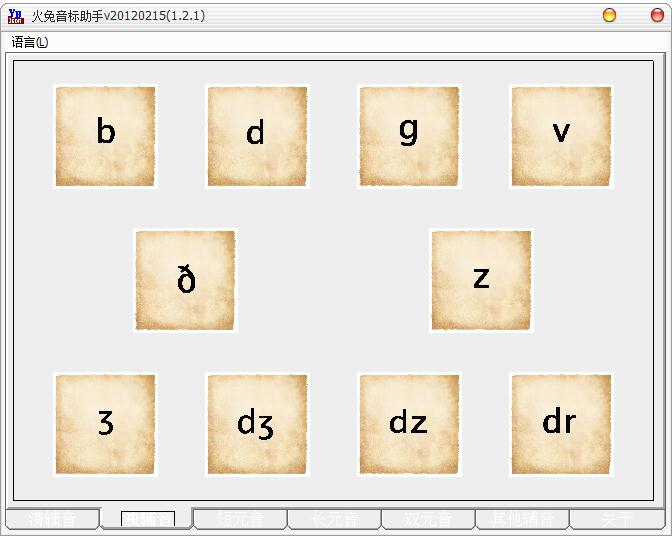Select the 浊辅音 tab
Viewport: 672px width, 536px height.
[x=147, y=519]
